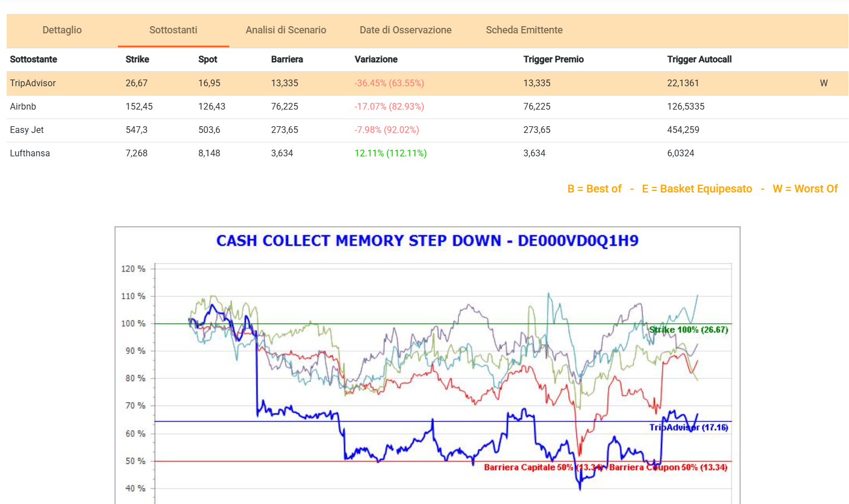849x504 pixels.
Task: Click Airbnb strike value 152,45
Action: [x=139, y=107]
